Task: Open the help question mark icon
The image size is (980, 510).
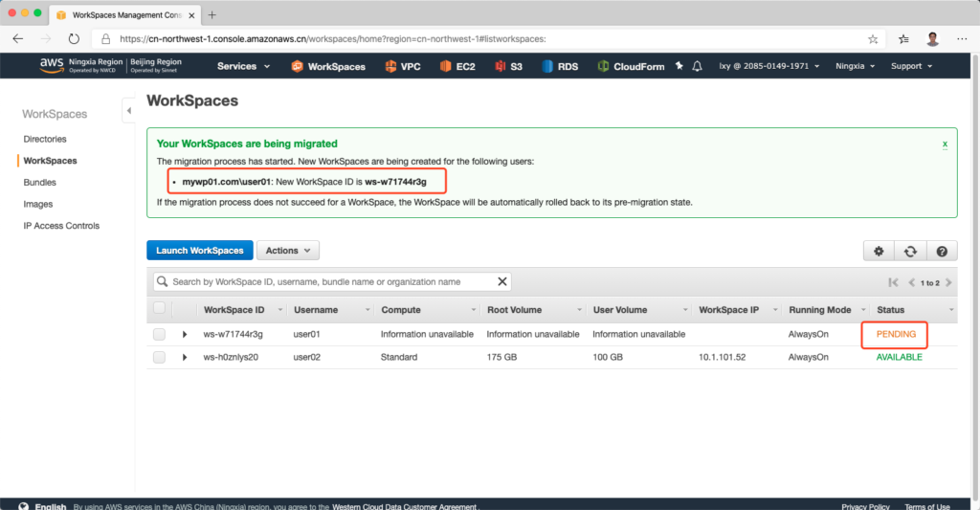Action: click(x=942, y=251)
